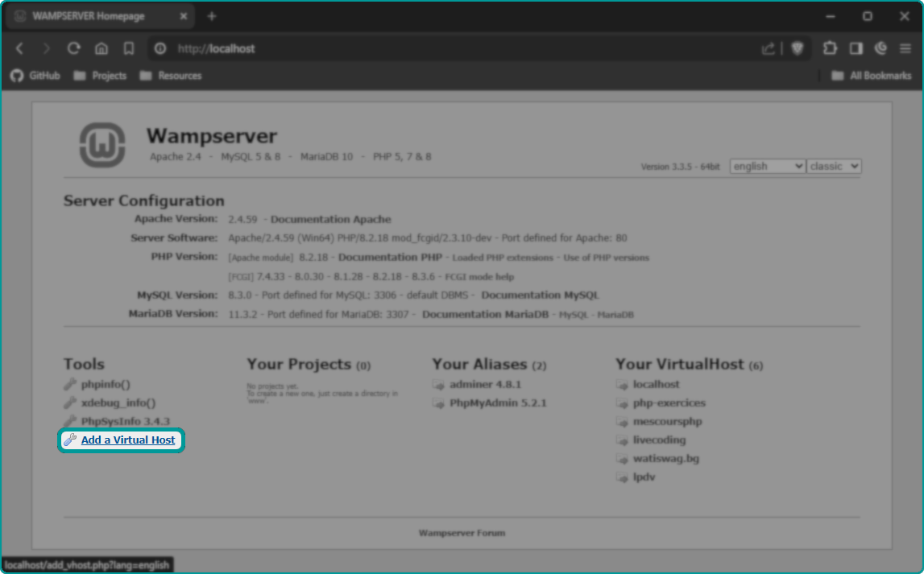Open the crescent icon next to the sidebar button

point(881,48)
